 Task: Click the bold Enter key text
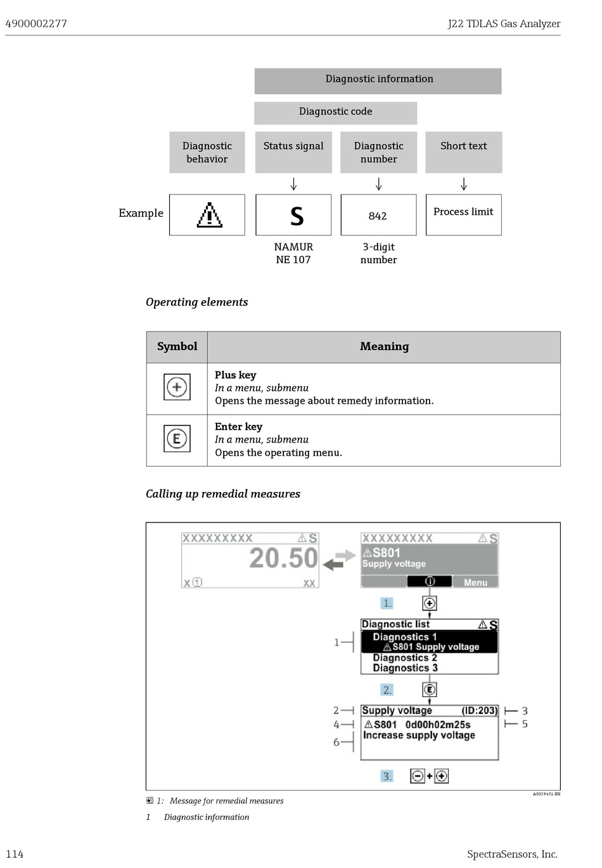(x=238, y=427)
